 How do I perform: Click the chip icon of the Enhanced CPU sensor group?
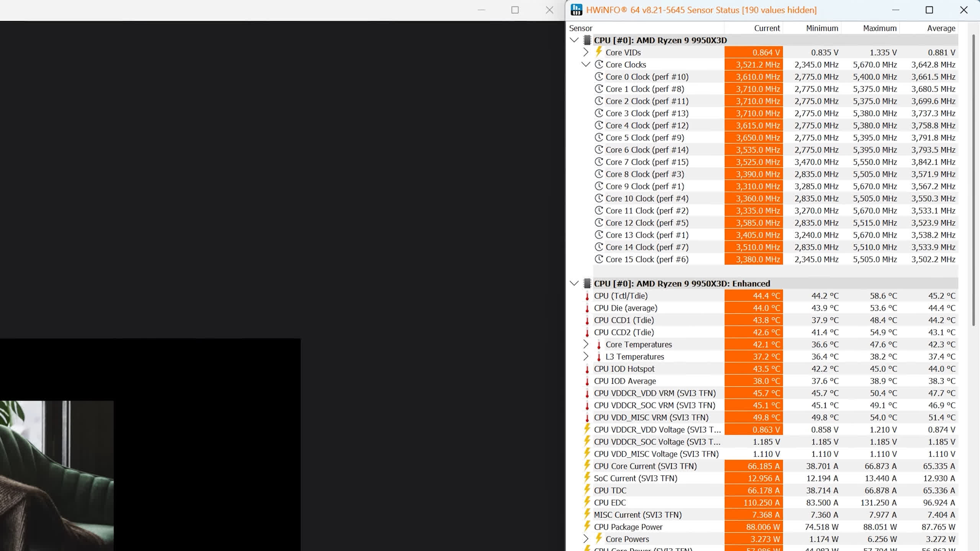tap(587, 284)
